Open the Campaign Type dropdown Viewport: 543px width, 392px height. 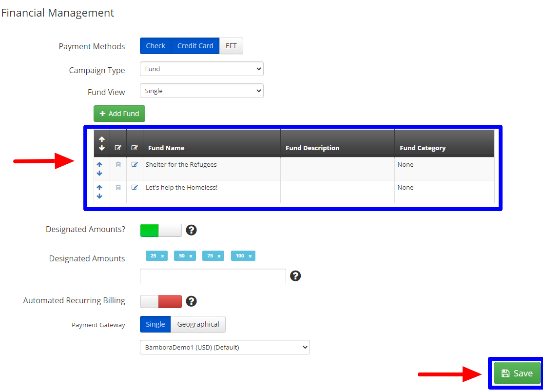[201, 69]
